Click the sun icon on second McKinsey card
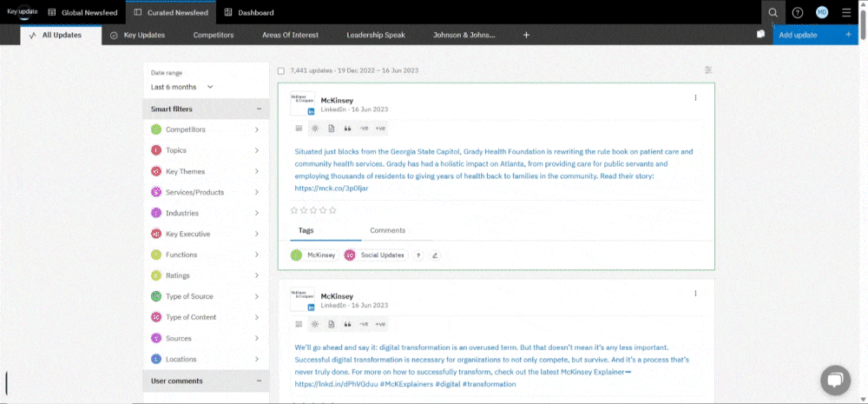This screenshot has width=868, height=404. [x=315, y=324]
